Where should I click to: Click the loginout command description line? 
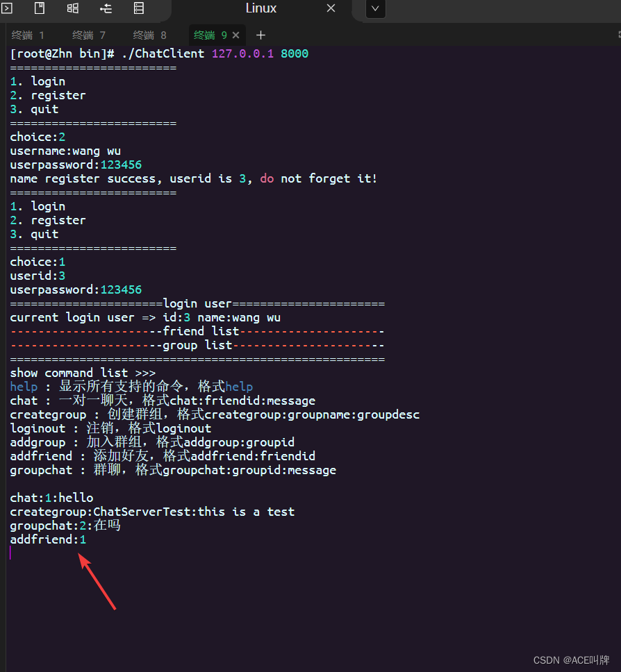coord(110,428)
